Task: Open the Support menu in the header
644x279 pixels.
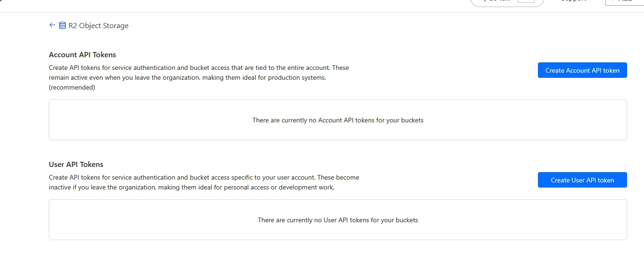Action: pyautogui.click(x=573, y=1)
